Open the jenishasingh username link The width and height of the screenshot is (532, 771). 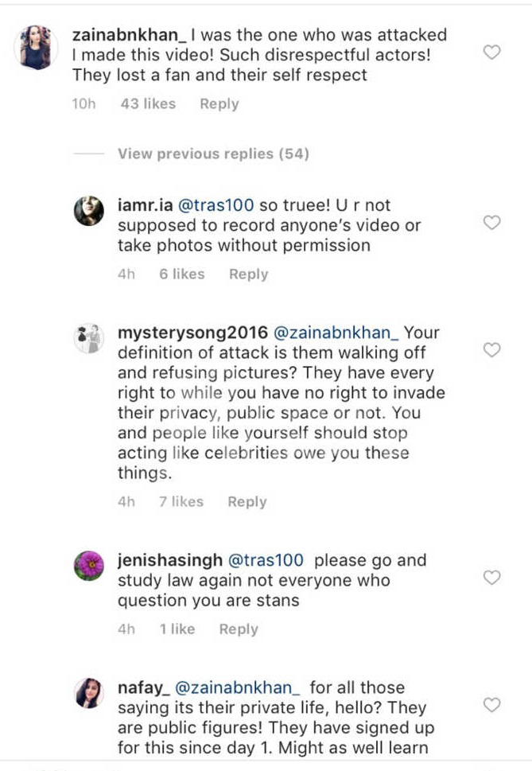170,560
